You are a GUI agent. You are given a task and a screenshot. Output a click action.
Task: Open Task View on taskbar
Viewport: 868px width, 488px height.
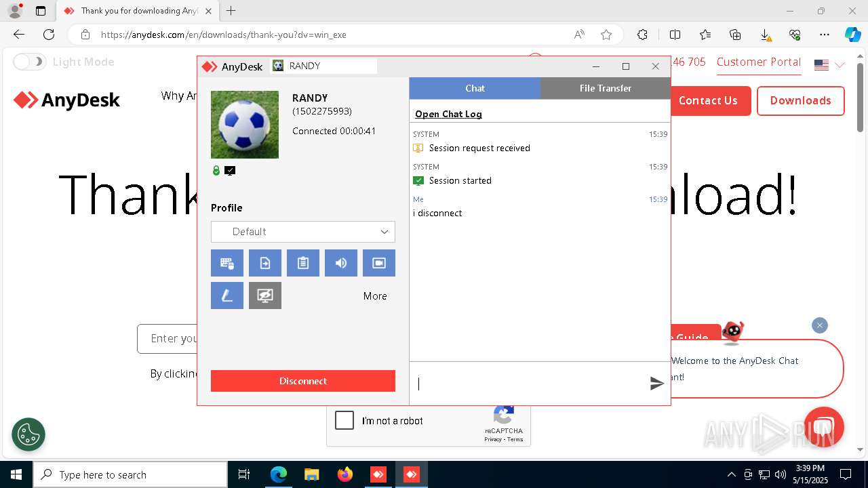point(244,474)
